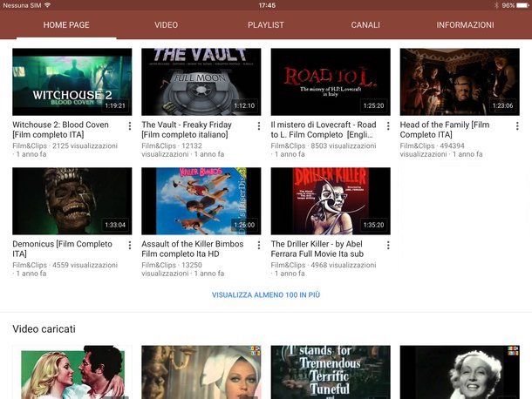Open 'stands for Tremendous Terrific Tuneful' video
This screenshot has height=399, width=532.
coord(331,372)
